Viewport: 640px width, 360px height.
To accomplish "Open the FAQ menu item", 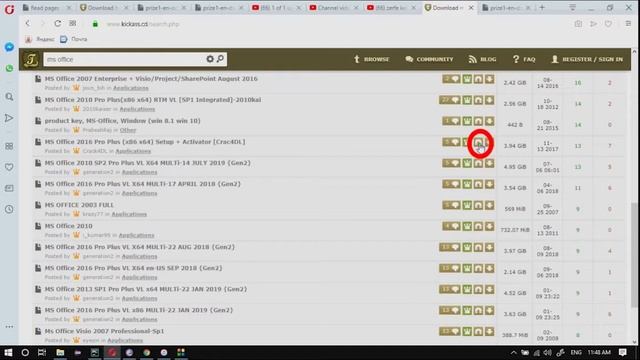I will (x=524, y=59).
